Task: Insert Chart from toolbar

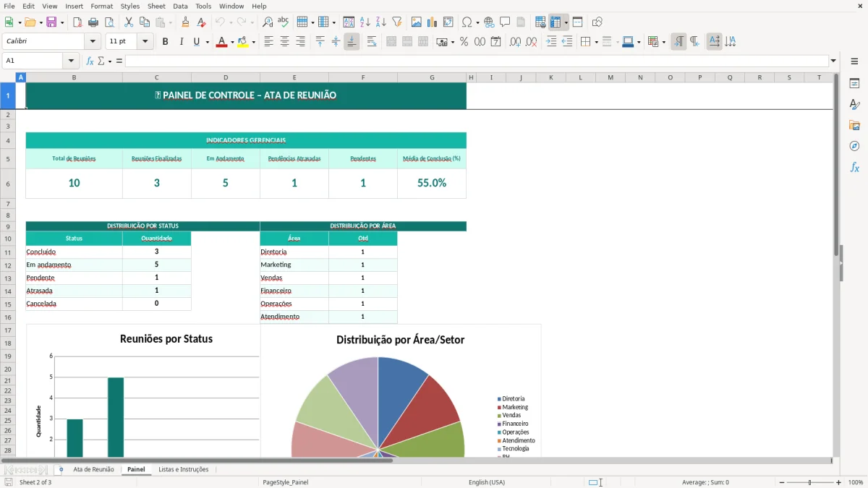Action: [x=433, y=22]
